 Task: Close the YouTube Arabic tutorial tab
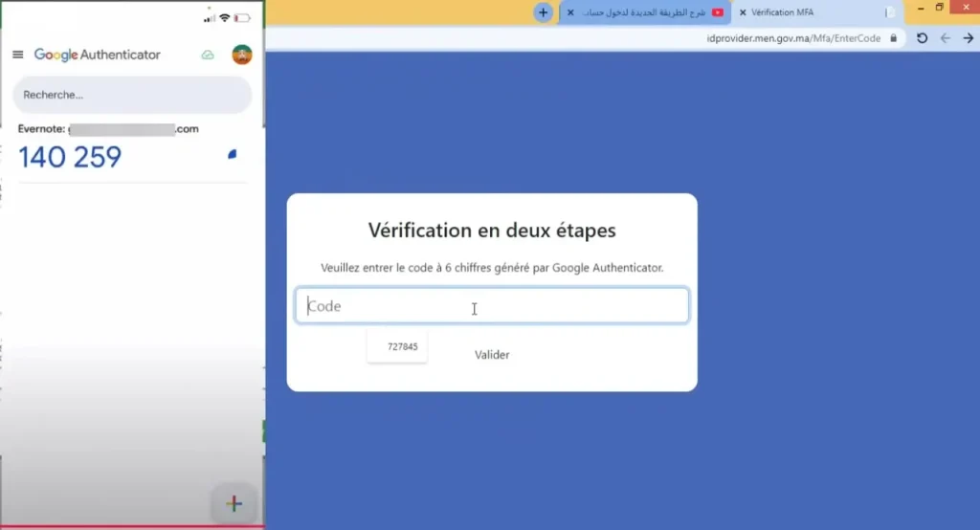(x=570, y=12)
